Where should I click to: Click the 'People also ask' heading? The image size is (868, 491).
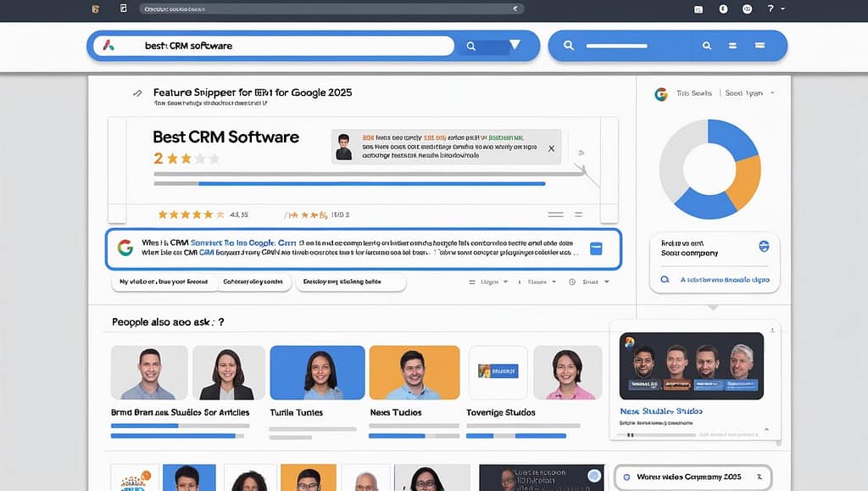coord(168,321)
